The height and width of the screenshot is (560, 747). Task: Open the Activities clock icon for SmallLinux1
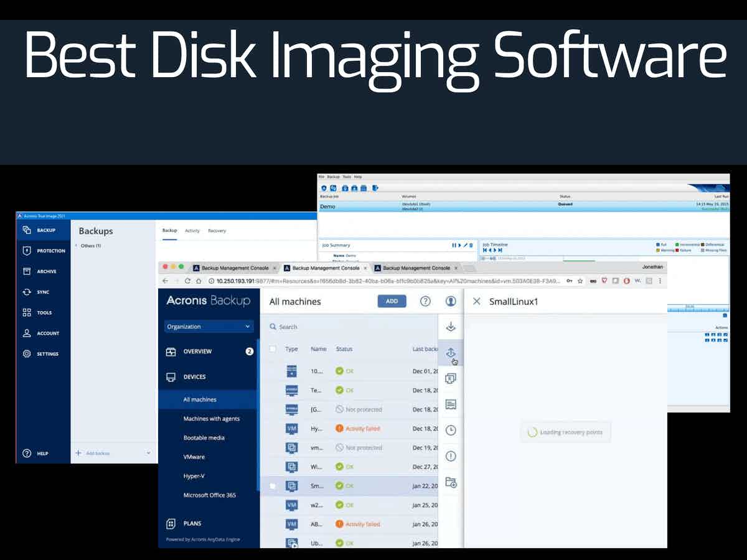451,429
